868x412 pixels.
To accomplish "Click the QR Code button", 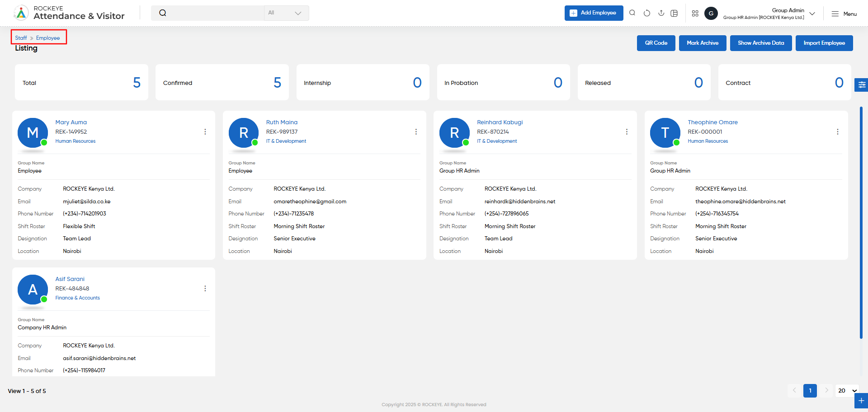I will 656,43.
